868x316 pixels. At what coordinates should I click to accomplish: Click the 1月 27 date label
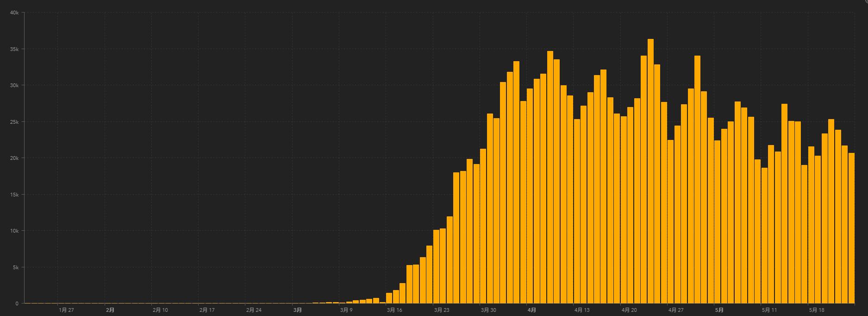point(66,310)
